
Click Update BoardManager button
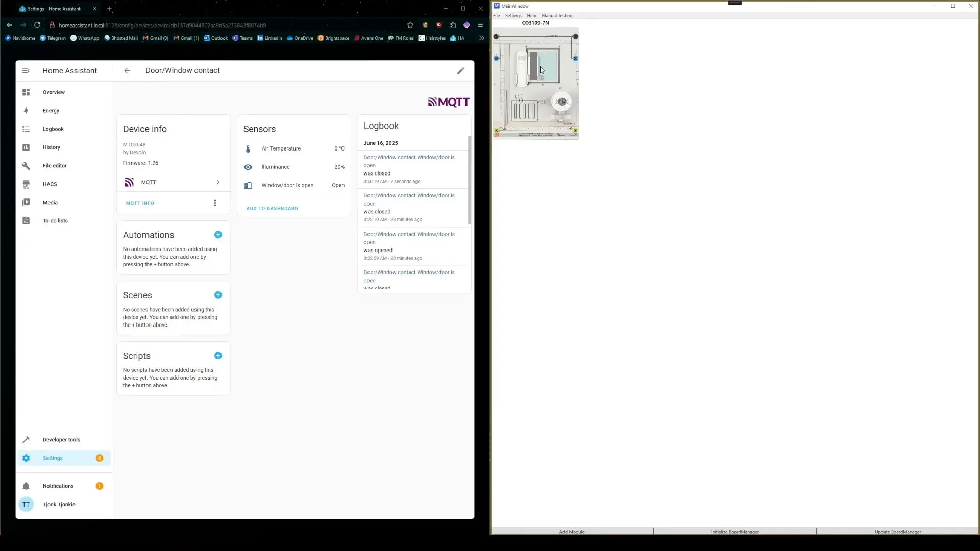898,532
